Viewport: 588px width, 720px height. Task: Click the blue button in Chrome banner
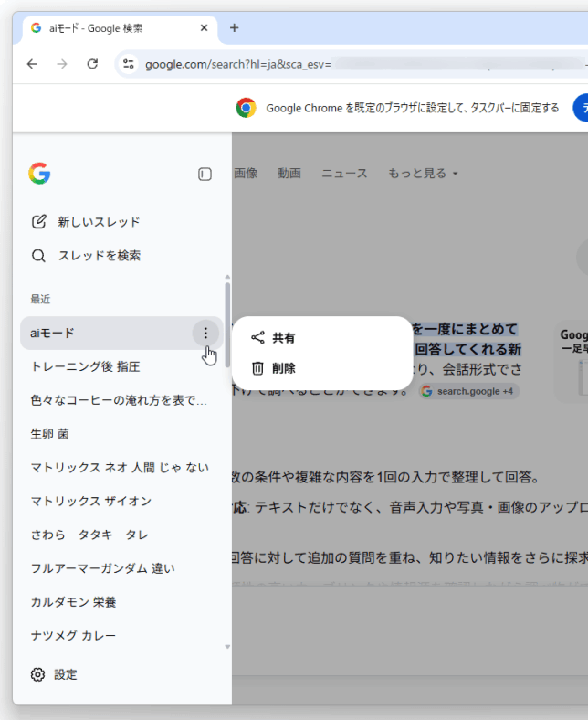pyautogui.click(x=581, y=108)
